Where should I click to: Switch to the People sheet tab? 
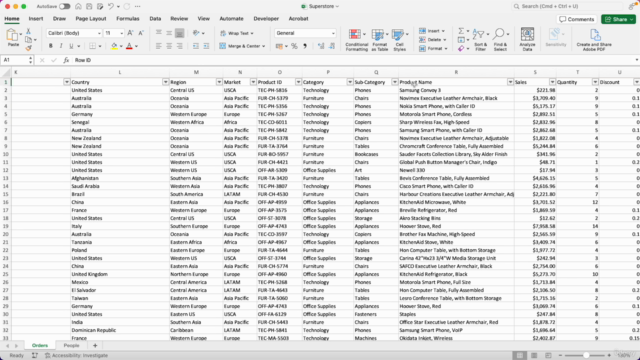(x=71, y=345)
